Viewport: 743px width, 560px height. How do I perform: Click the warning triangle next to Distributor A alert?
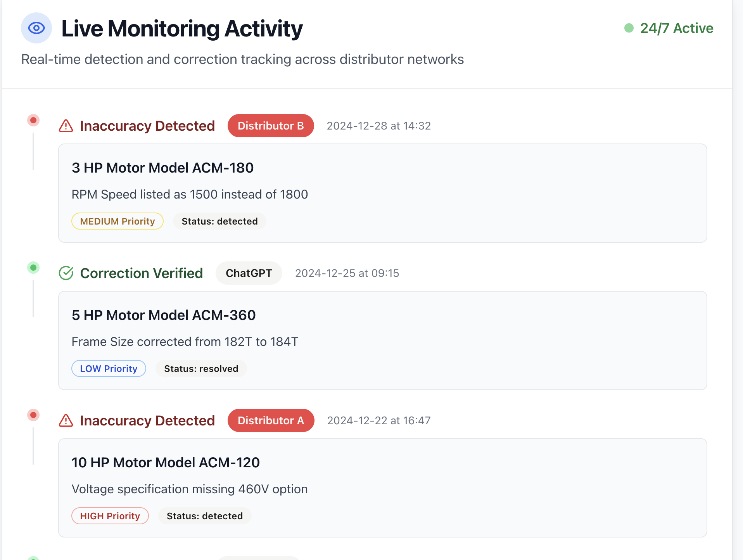pos(66,420)
